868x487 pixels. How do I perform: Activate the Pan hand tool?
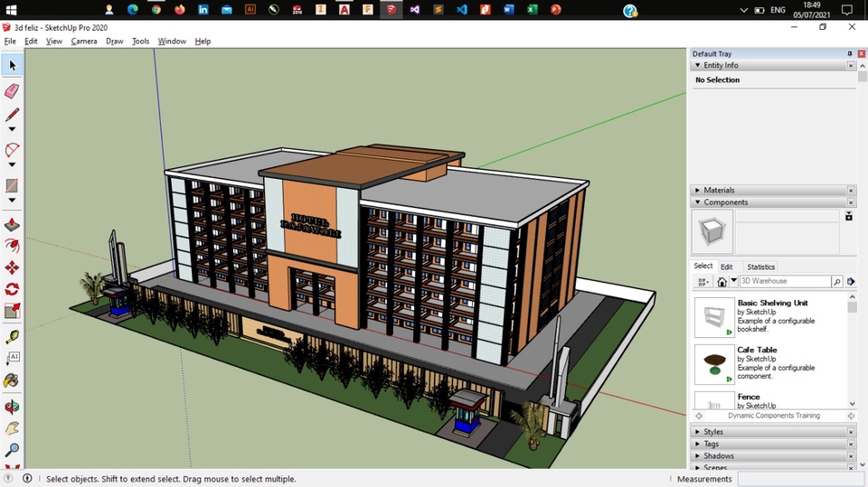click(12, 428)
